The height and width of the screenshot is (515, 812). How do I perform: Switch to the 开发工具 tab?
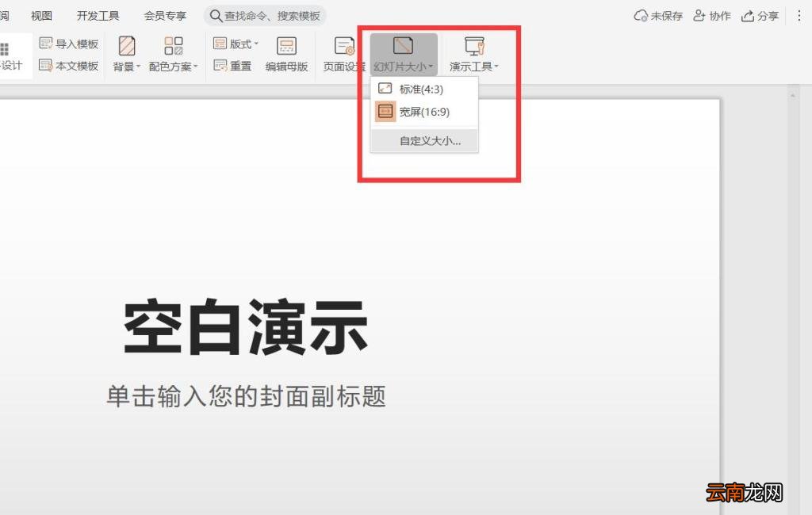(x=98, y=16)
